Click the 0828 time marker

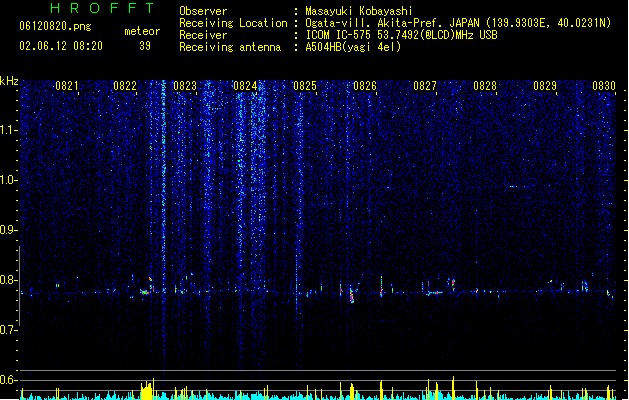tap(485, 86)
